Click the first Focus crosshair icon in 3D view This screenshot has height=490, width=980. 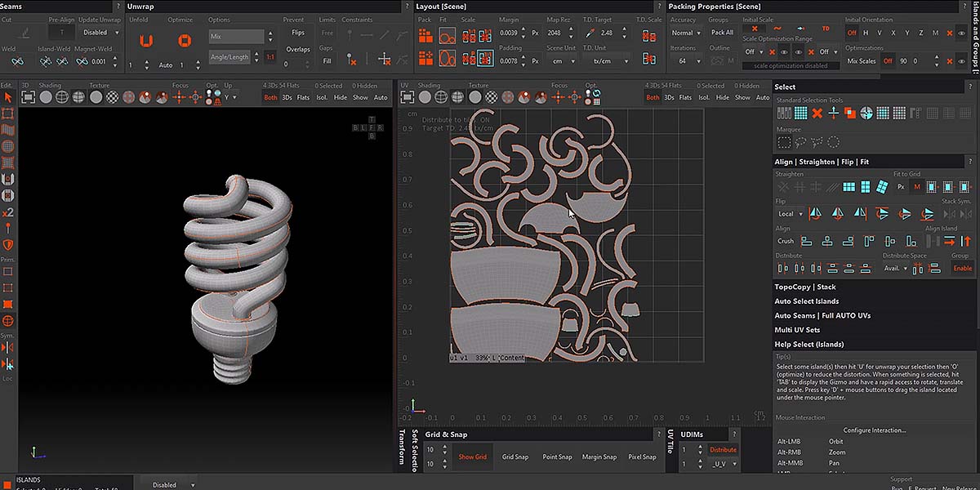pos(180,97)
